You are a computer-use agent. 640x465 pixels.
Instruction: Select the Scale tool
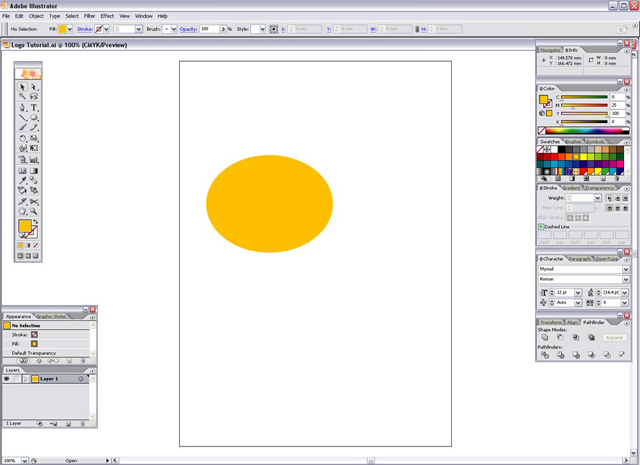(x=34, y=138)
